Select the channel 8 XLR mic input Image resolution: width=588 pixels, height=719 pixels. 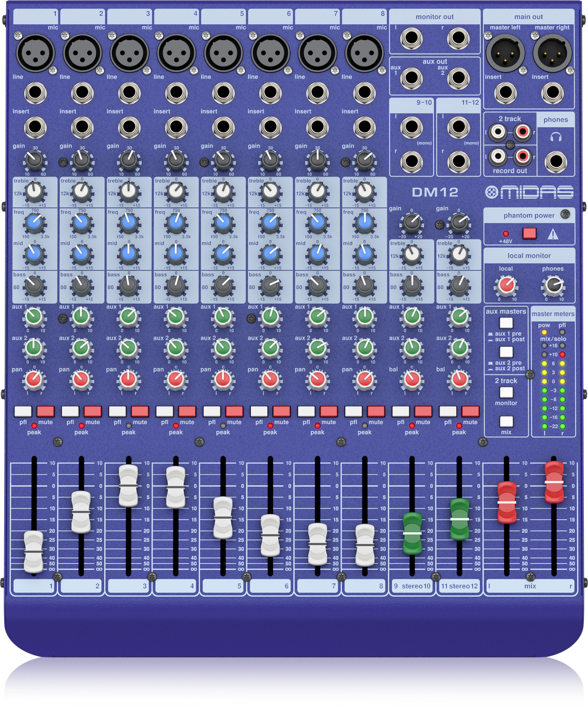click(x=365, y=53)
